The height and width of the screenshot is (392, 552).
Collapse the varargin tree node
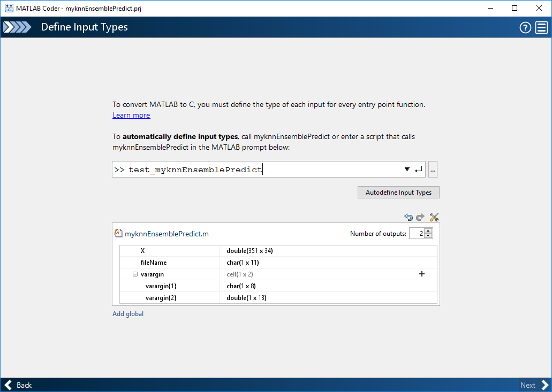[135, 274]
